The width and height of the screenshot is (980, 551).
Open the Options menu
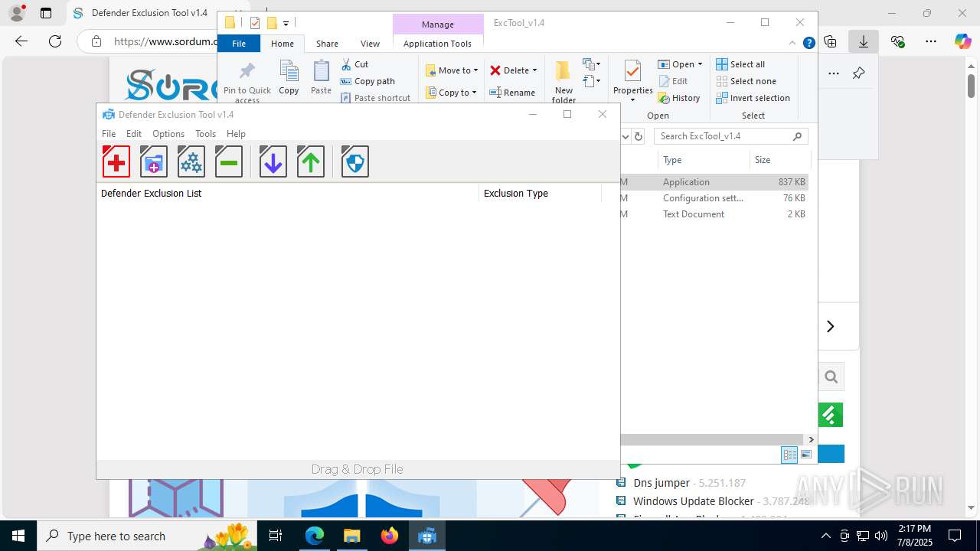(168, 133)
